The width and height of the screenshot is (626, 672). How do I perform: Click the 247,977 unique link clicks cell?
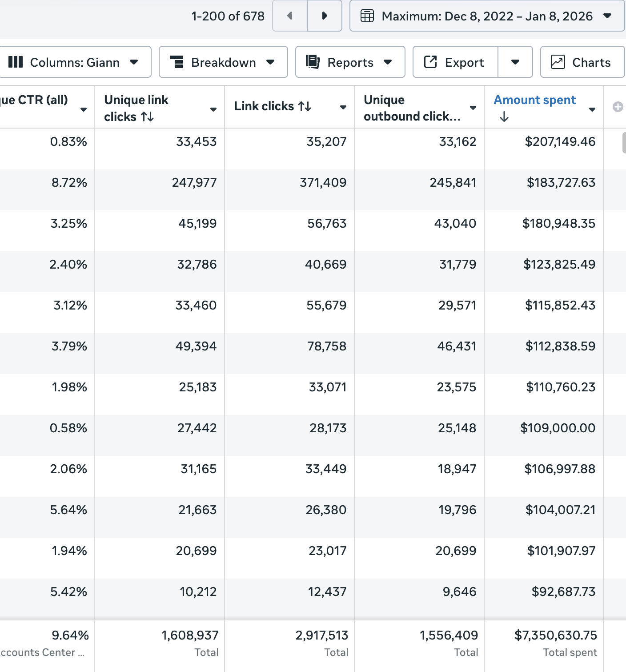point(194,183)
